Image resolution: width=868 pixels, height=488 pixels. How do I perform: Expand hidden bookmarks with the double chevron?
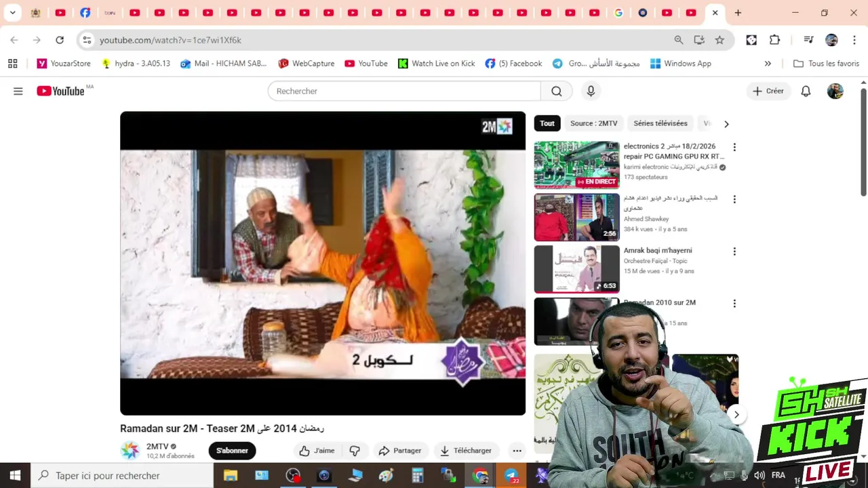point(768,64)
